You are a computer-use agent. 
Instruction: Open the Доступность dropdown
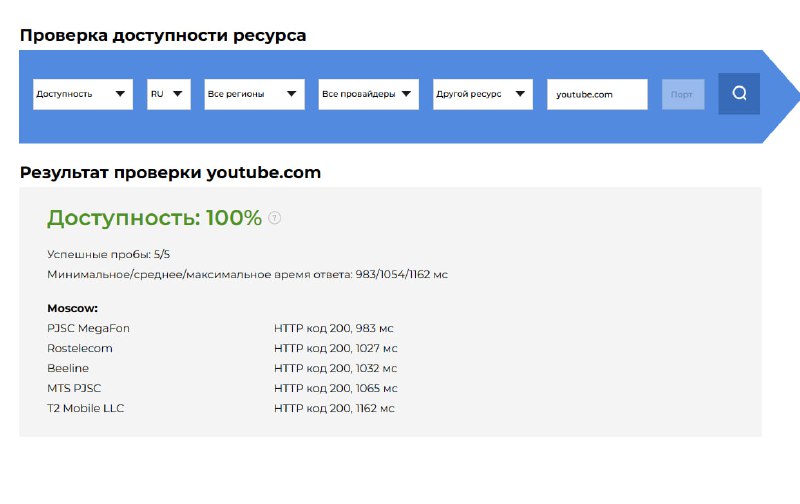(x=83, y=94)
